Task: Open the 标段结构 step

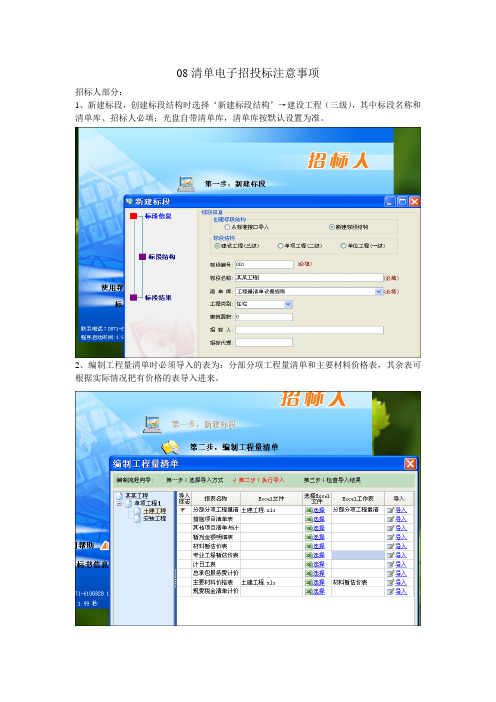Action: [162, 257]
